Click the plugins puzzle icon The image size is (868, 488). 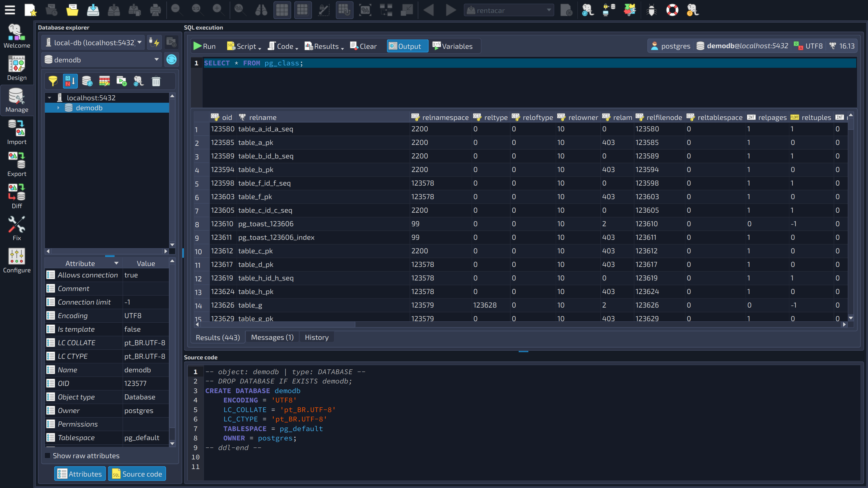pos(629,10)
